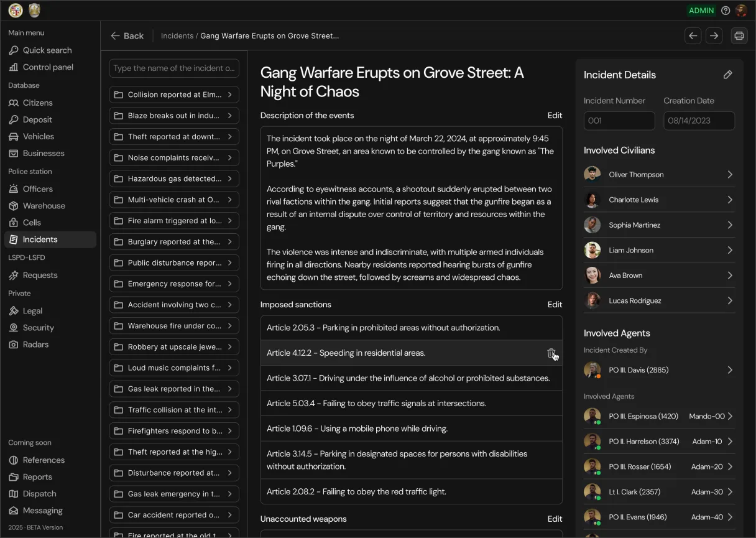Screen dimensions: 756x538
Task: Open Blaze breaks out in indu... incident
Action: (174, 116)
